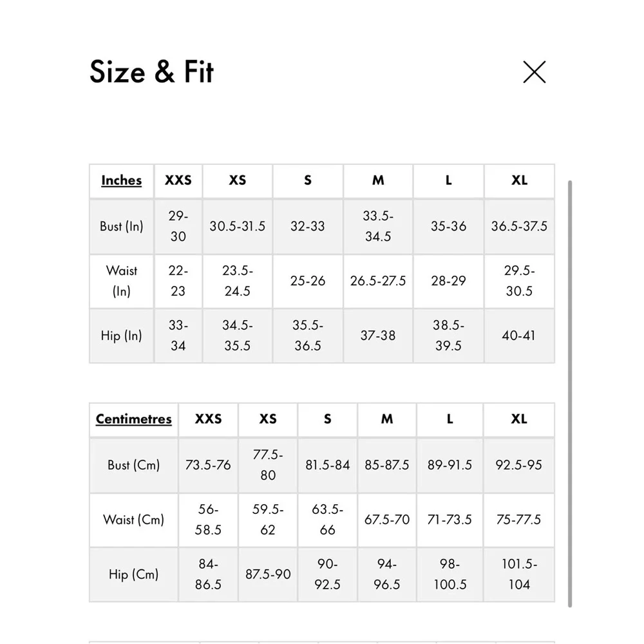Select the 26.5-27.5 waist measurement cell

(x=378, y=281)
